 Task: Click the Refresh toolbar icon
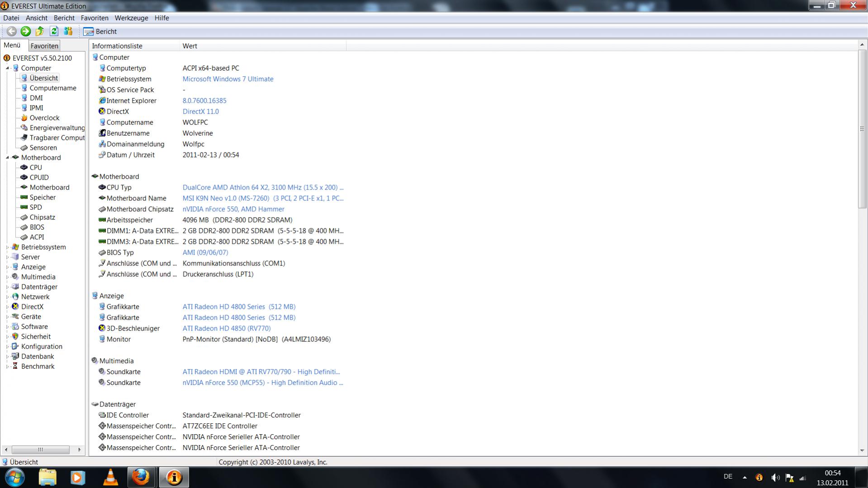point(54,31)
